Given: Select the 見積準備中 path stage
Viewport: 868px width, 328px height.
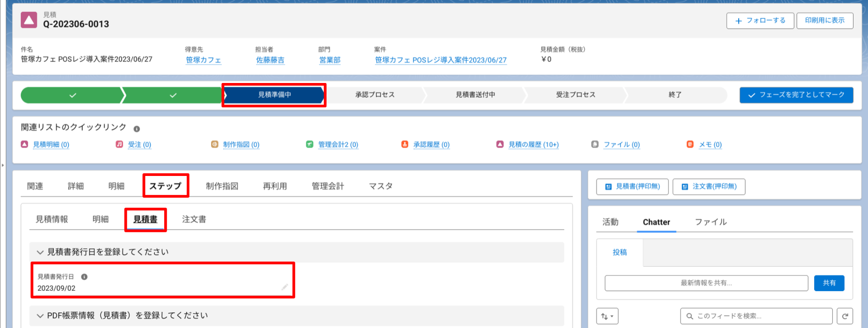Looking at the screenshot, I should coord(274,95).
